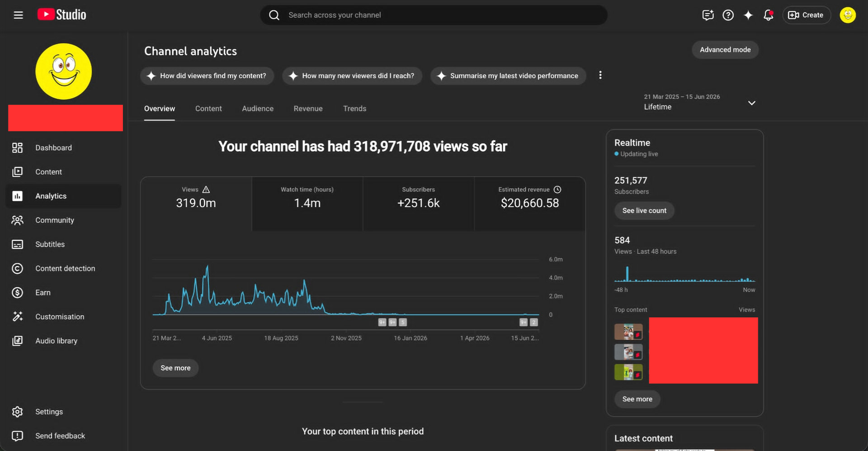Open more suggestions three-dot menu

tap(600, 75)
